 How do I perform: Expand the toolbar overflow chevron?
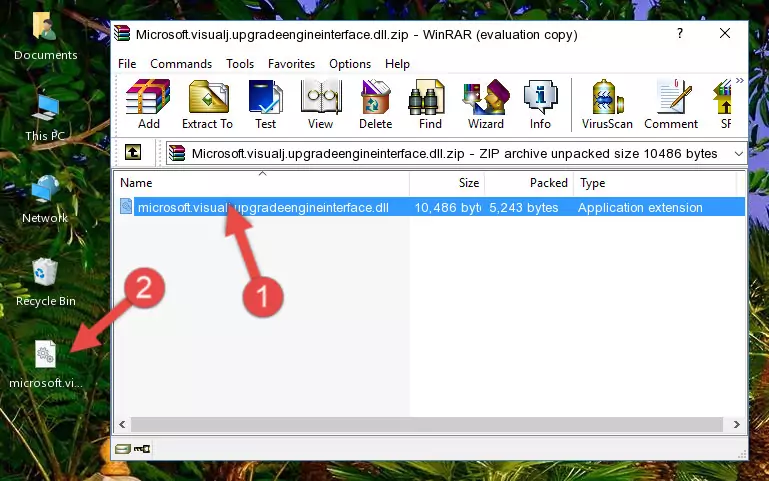tap(740, 80)
